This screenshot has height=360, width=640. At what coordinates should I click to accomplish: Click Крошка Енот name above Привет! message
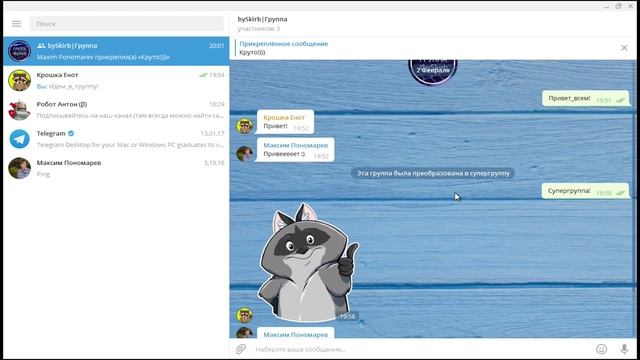(284, 118)
